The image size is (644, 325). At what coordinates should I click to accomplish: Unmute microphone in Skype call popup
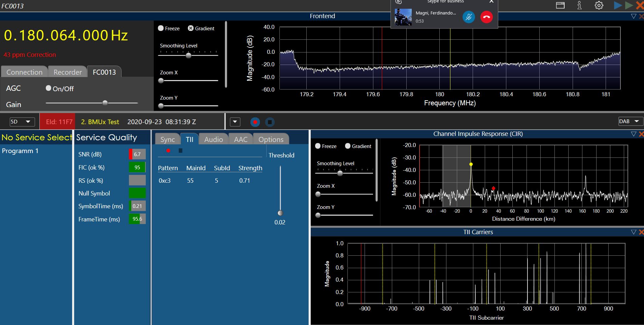point(468,17)
